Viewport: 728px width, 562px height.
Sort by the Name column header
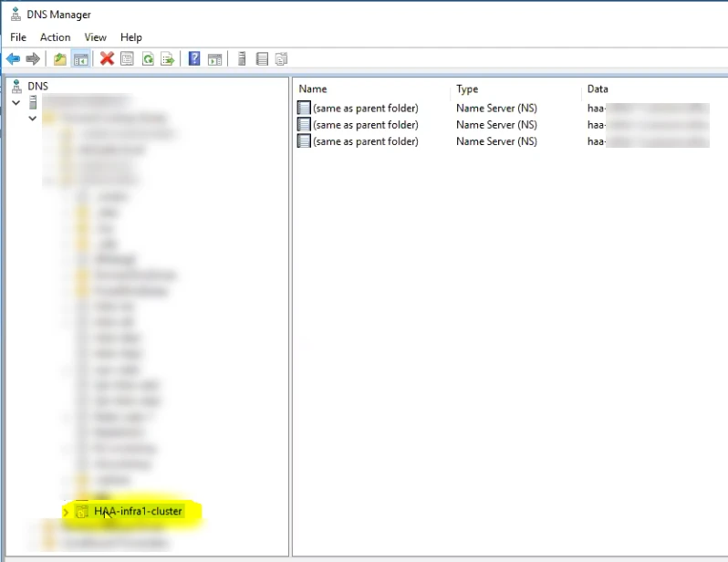tap(313, 88)
